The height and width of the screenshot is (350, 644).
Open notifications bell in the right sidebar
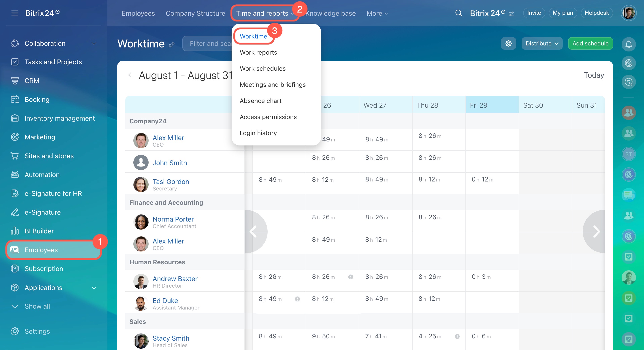click(629, 44)
